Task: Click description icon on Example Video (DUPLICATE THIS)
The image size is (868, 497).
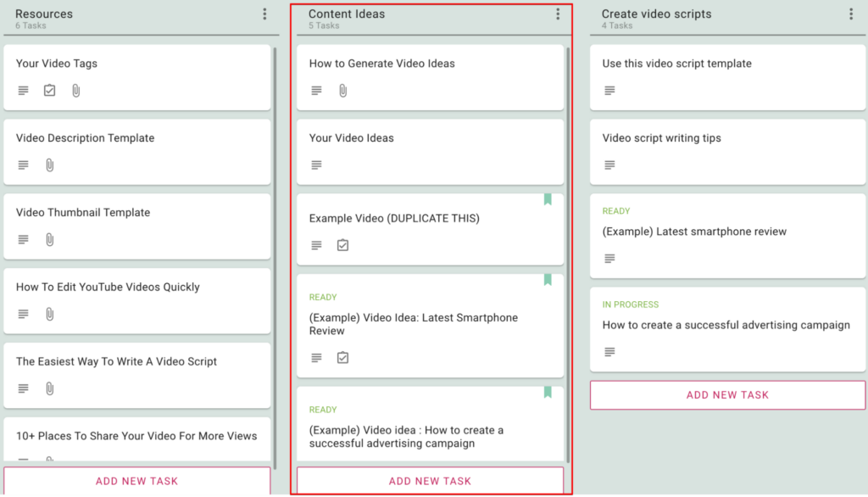Action: [316, 245]
